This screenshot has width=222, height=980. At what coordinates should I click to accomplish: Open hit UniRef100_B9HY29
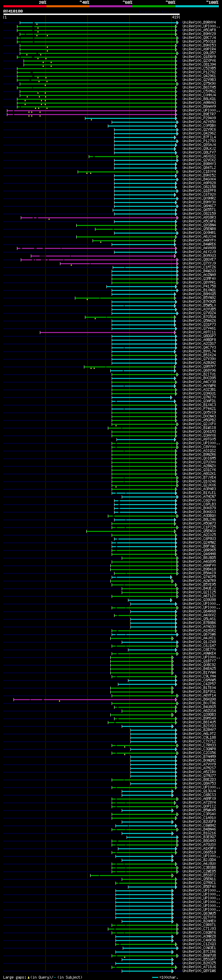pyautogui.click(x=199, y=34)
